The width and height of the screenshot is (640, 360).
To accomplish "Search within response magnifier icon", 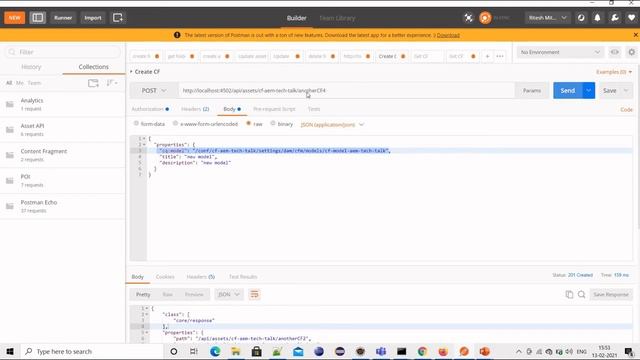I will click(x=582, y=294).
